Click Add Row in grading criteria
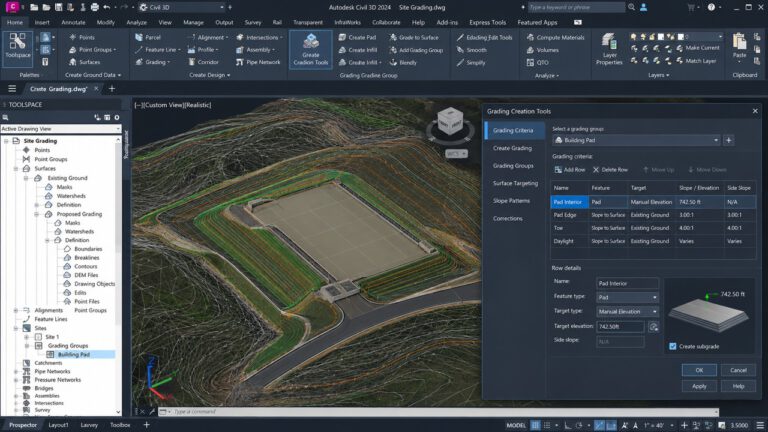This screenshot has width=768, height=432. click(x=570, y=170)
